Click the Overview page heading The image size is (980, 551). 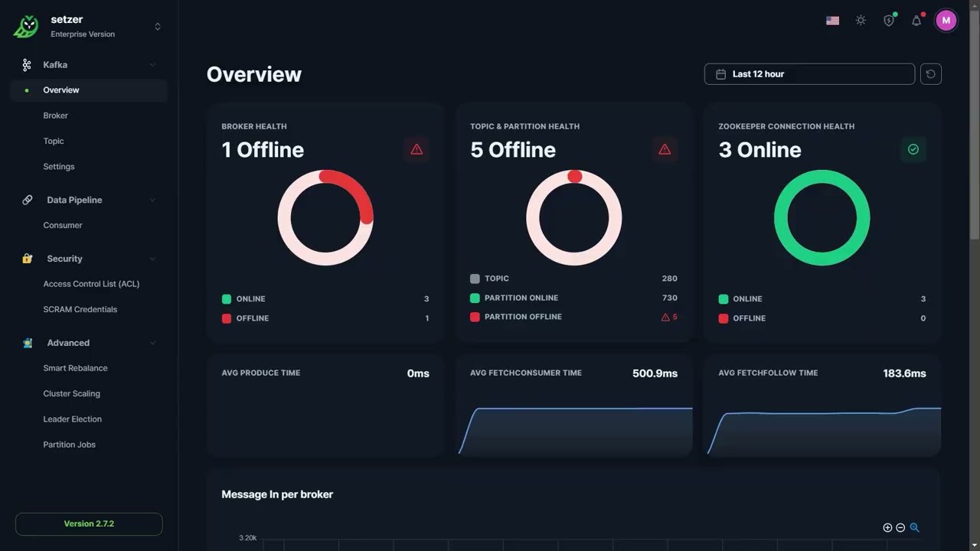pos(254,74)
